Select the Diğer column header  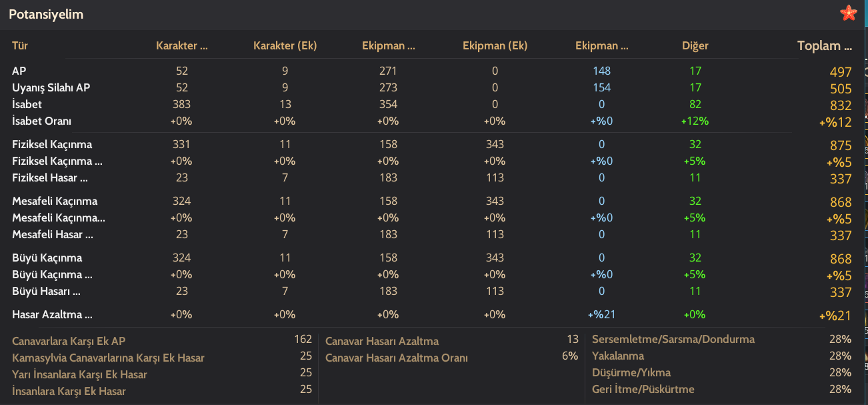(695, 46)
